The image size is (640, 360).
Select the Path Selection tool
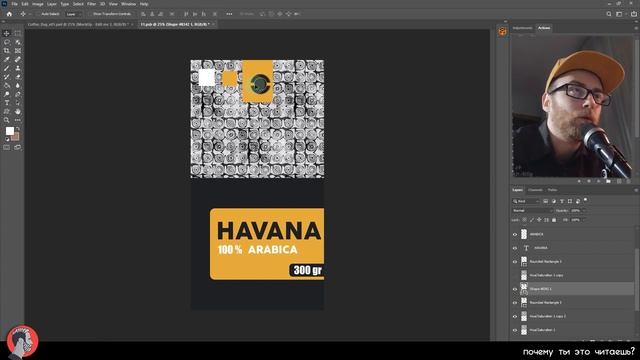tap(18, 103)
